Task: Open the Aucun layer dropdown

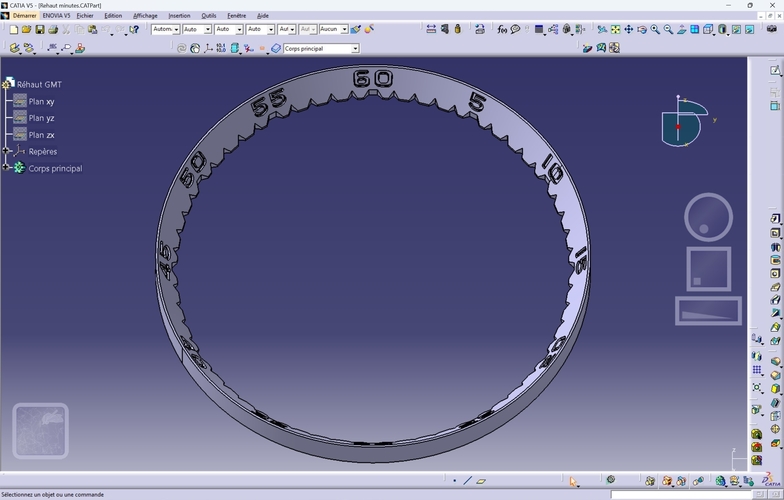Action: (344, 30)
